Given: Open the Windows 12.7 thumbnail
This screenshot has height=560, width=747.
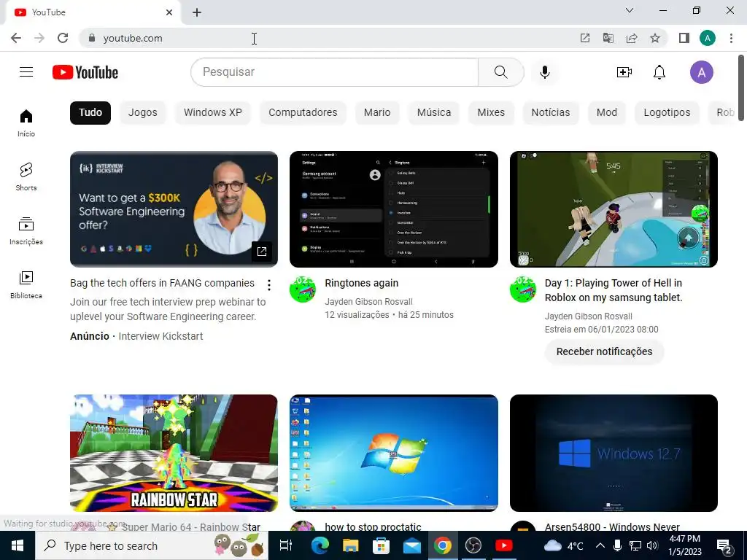Looking at the screenshot, I should (614, 453).
